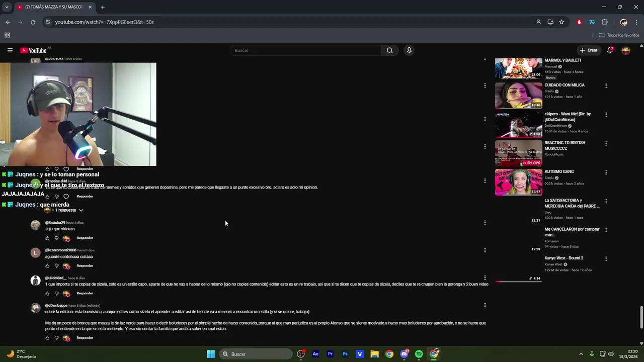Image resolution: width=644 pixels, height=362 pixels.
Task: Click the YouTube search magnifier button
Action: (389, 50)
